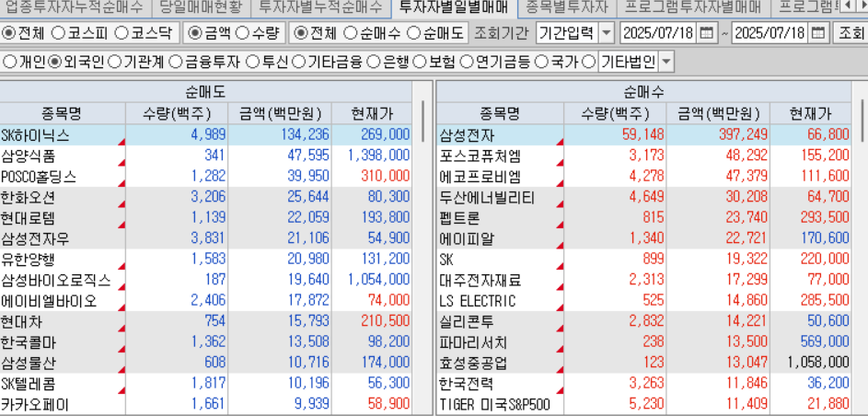
Task: Select 한국전력 stock row
Action: coord(643,384)
